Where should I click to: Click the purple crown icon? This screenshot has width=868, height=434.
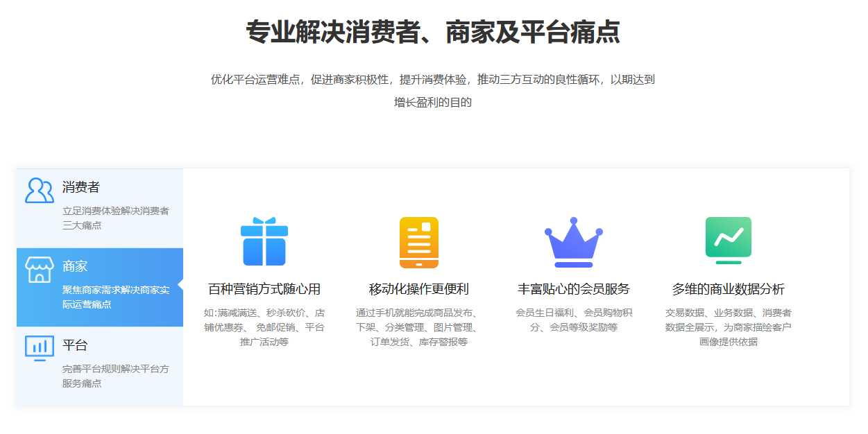pyautogui.click(x=574, y=243)
